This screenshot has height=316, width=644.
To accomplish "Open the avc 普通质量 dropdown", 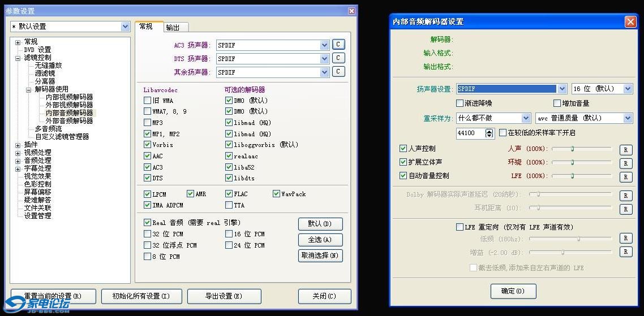I will (x=628, y=118).
